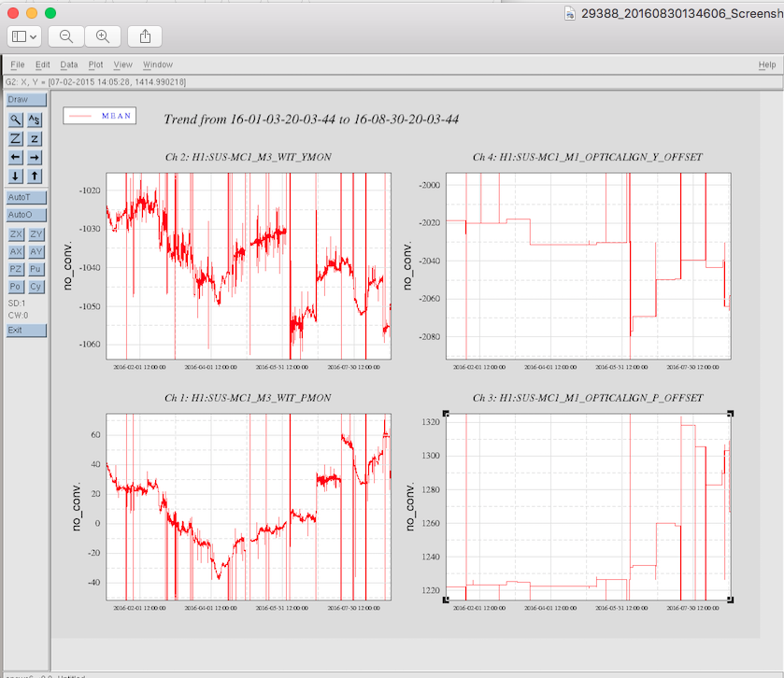The image size is (784, 678).
Task: Click the -2080 y-axis label on Ch 4 graph
Action: [x=430, y=336]
